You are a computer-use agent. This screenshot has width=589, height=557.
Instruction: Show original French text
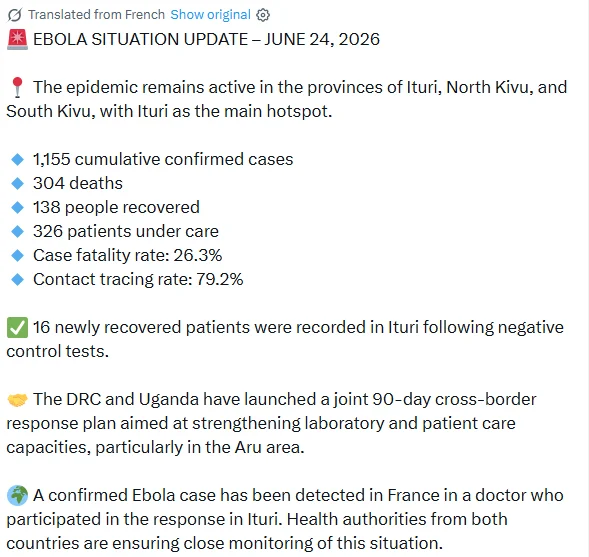[210, 15]
